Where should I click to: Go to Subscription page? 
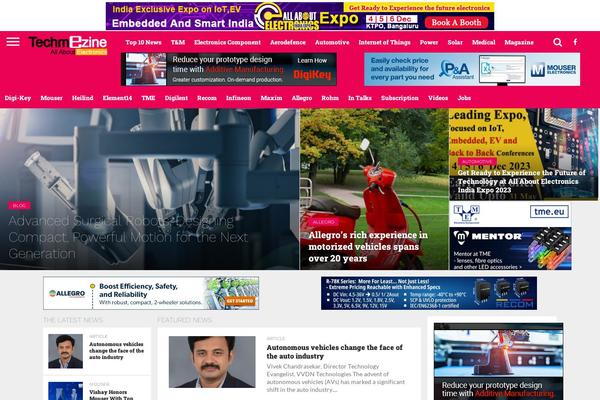pos(400,98)
